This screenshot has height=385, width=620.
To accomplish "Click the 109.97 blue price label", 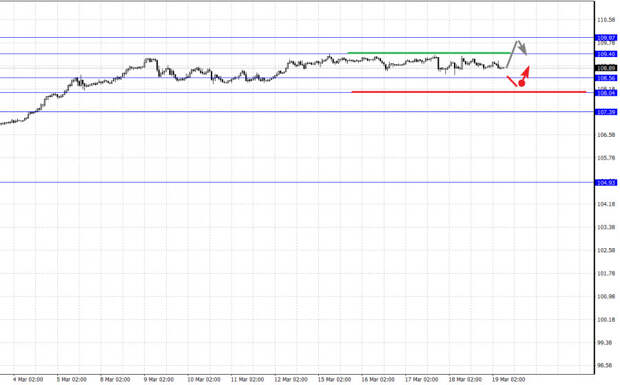I will coord(606,38).
